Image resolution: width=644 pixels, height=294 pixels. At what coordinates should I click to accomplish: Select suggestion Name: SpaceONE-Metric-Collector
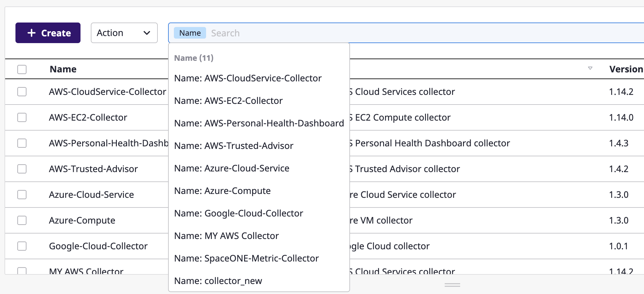(259, 258)
